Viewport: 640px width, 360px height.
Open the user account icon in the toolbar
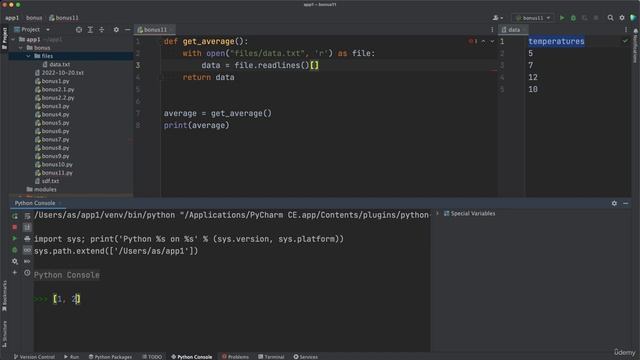(x=497, y=18)
